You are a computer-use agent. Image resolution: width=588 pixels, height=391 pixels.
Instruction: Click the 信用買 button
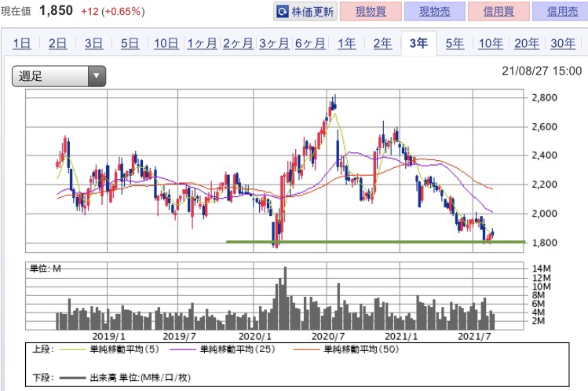(499, 11)
